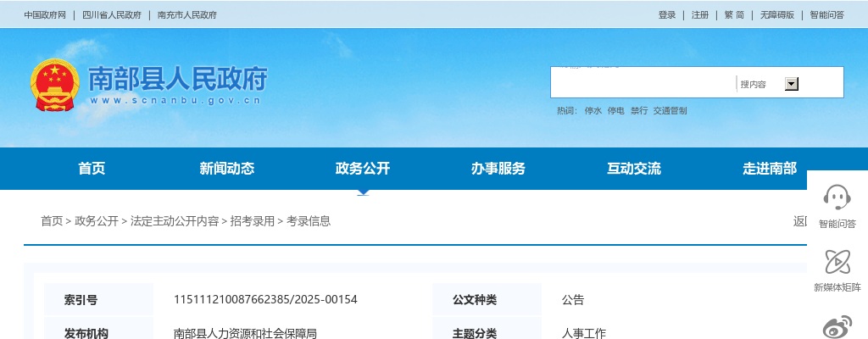Image resolution: width=868 pixels, height=339 pixels.
Task: Visit the 四川省人民政府 link
Action: coord(112,15)
